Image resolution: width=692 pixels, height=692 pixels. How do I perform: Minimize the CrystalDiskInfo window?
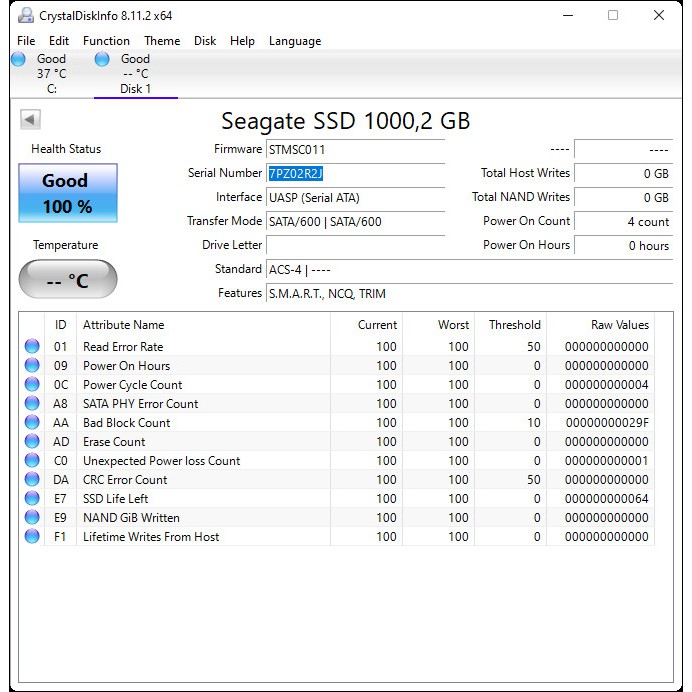(568, 15)
